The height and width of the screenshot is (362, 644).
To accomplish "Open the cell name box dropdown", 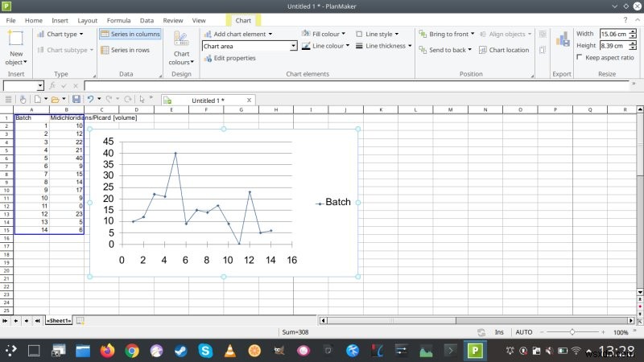I will pyautogui.click(x=39, y=86).
